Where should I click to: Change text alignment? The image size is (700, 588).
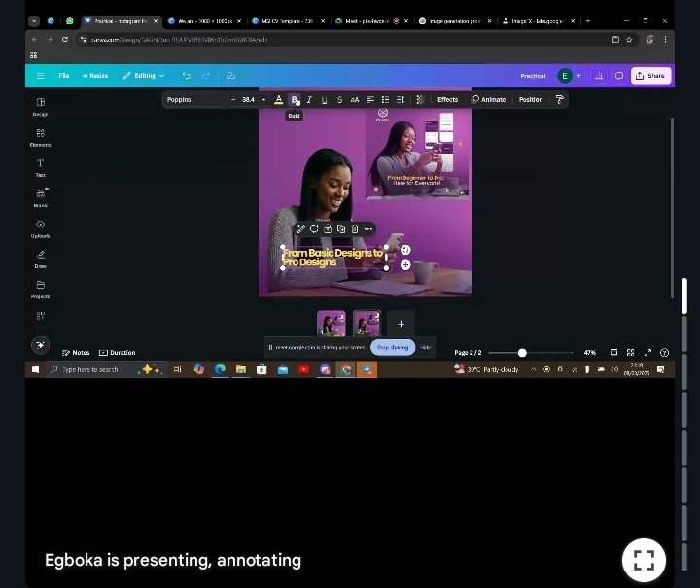(x=370, y=99)
